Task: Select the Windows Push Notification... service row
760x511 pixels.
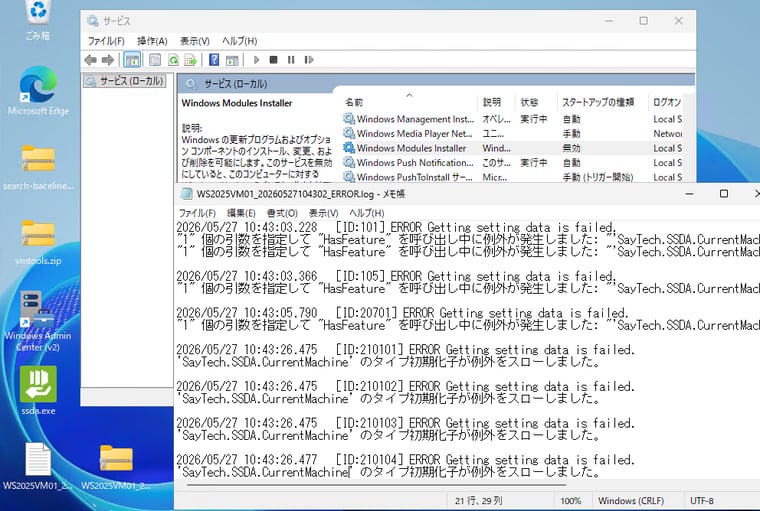Action: pos(513,163)
